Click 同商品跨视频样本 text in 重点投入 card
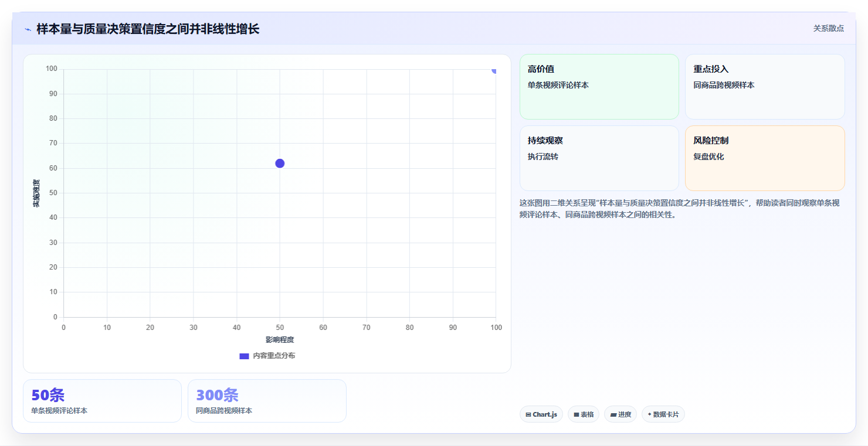 coord(724,85)
